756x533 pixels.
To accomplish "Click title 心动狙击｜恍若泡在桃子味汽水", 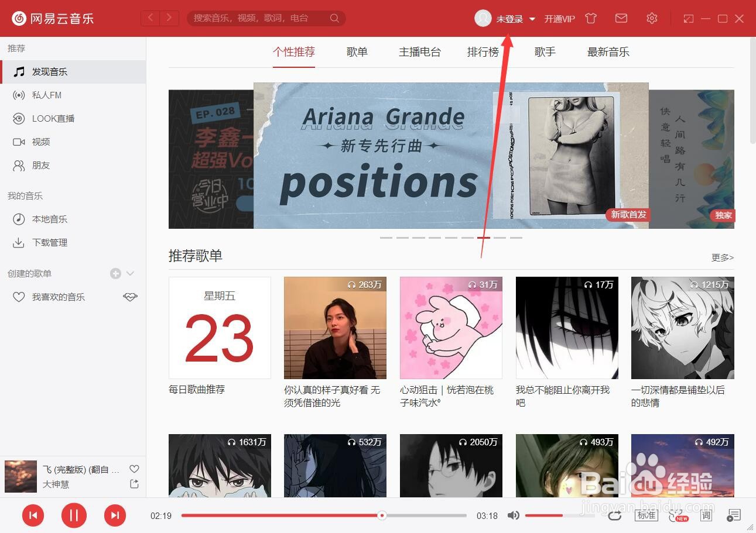I will click(447, 396).
